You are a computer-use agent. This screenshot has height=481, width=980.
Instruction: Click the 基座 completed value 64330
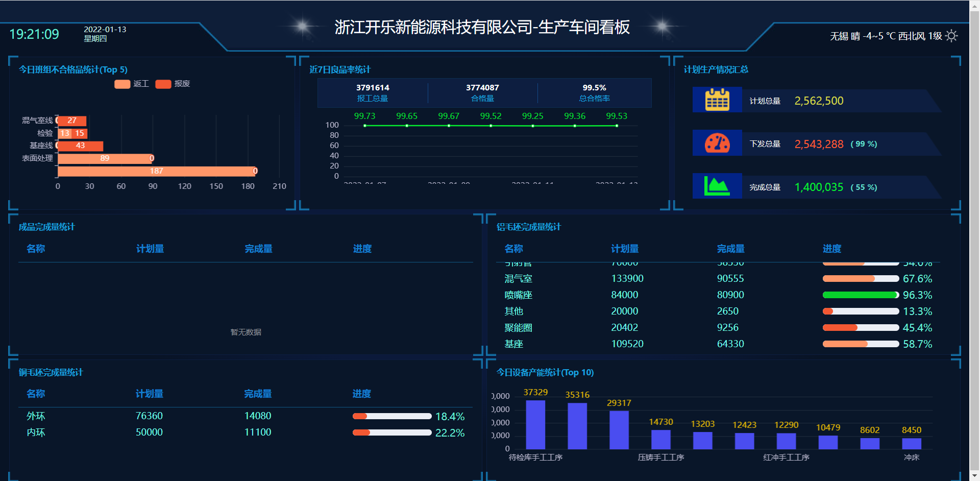pos(730,344)
